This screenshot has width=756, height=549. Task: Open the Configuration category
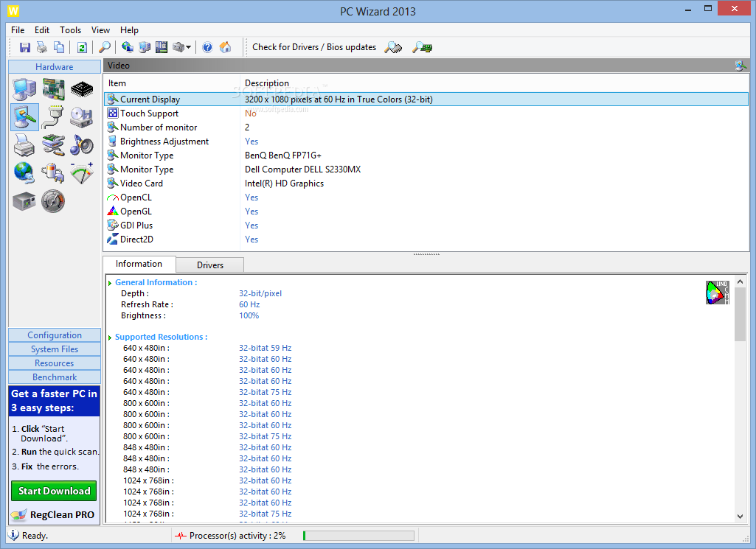55,335
